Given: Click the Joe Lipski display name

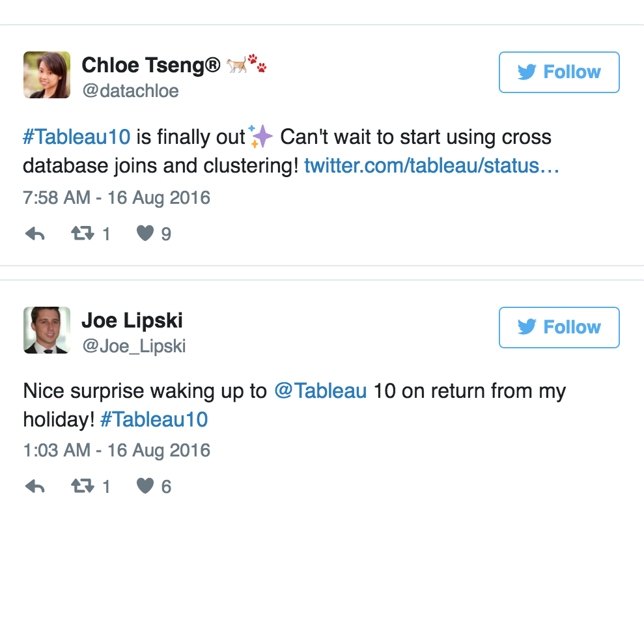Looking at the screenshot, I should coord(132,320).
